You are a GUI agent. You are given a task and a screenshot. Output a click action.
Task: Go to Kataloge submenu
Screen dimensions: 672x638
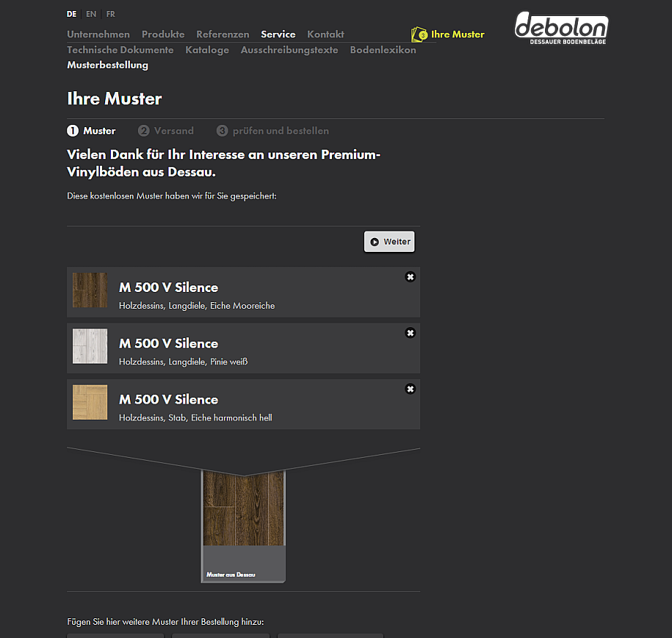[x=207, y=50]
